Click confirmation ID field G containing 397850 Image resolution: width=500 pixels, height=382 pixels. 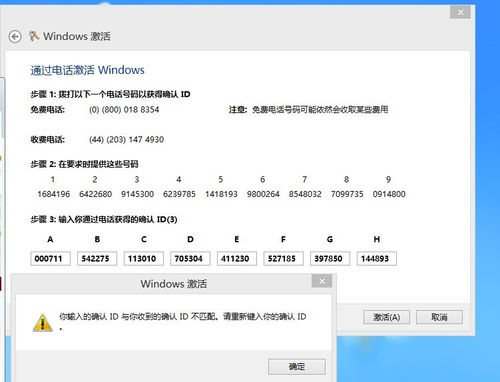330,258
